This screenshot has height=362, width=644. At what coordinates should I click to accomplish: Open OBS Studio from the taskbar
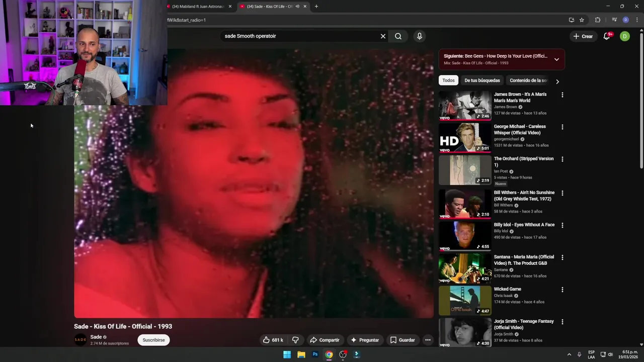tap(343, 354)
